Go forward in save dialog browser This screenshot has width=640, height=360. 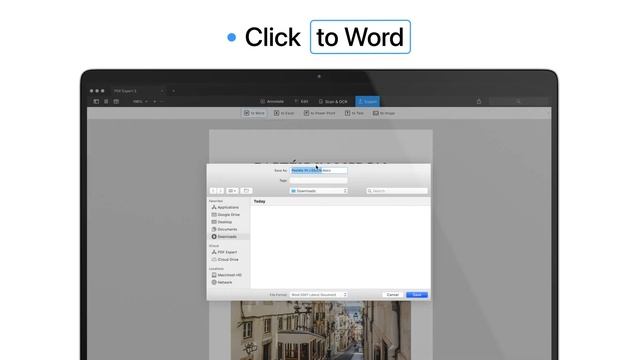220,191
